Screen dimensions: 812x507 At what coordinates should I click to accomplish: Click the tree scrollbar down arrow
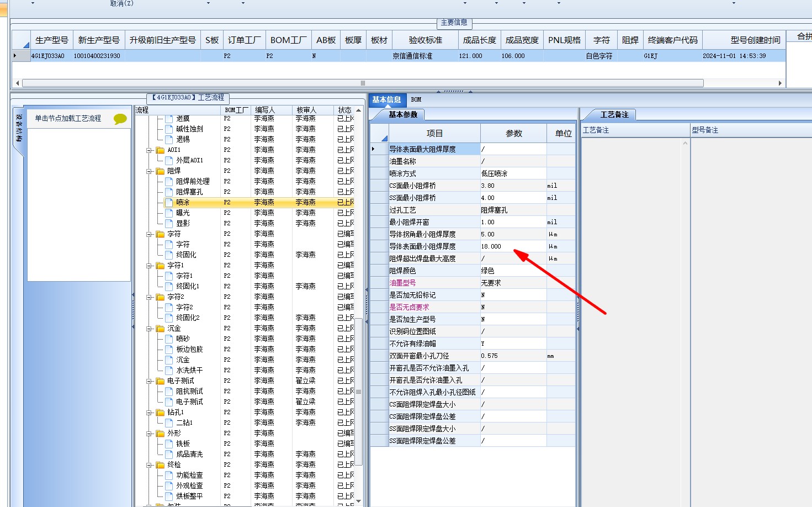pos(358,501)
